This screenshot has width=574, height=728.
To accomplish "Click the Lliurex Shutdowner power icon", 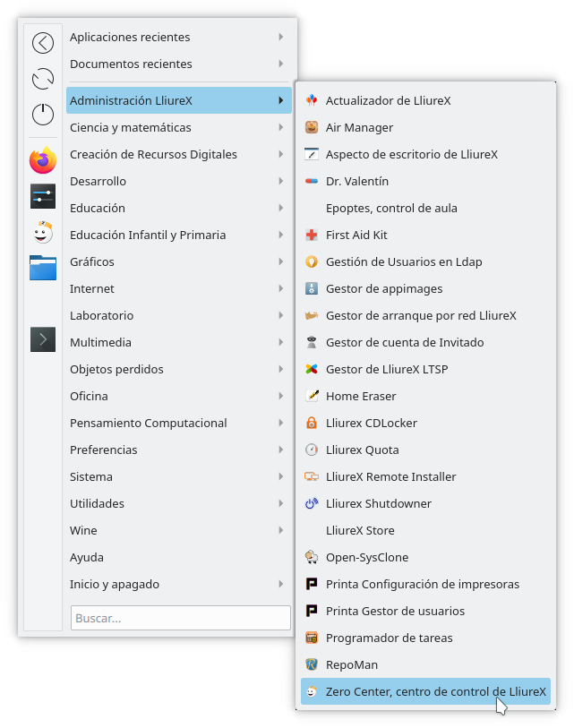I will coord(312,504).
